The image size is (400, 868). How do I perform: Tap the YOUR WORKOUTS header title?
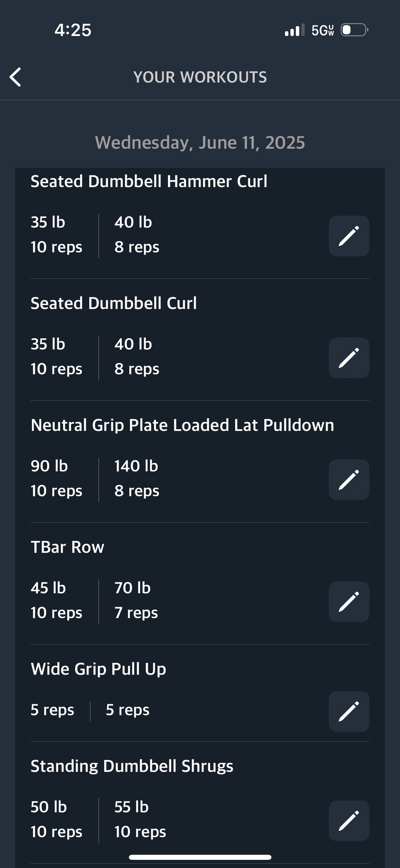point(200,77)
